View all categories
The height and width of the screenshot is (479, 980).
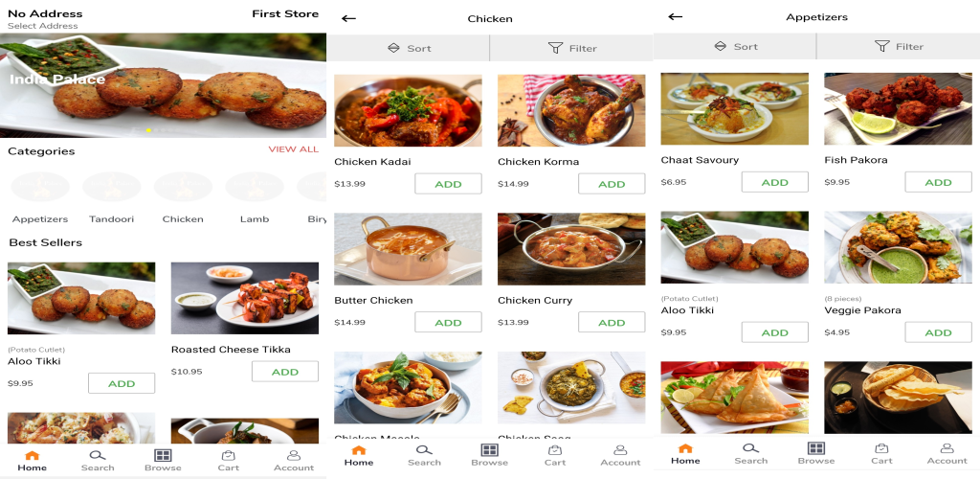point(293,149)
